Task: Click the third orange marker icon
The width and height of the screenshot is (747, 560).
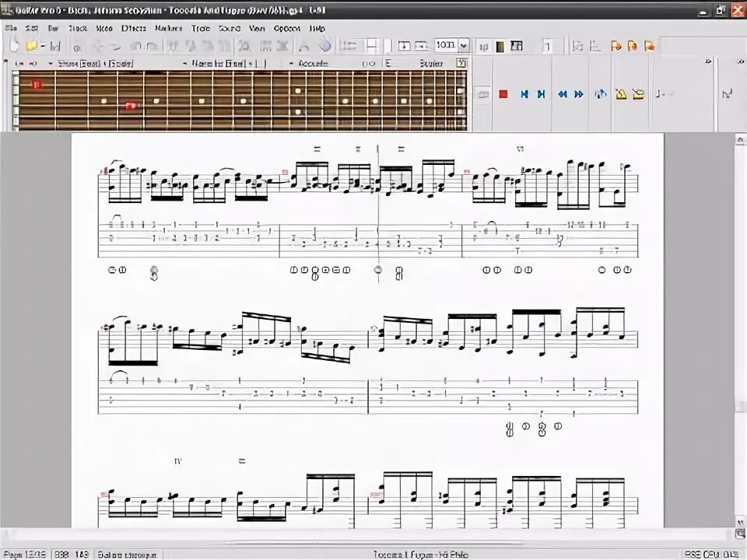Action: (649, 46)
